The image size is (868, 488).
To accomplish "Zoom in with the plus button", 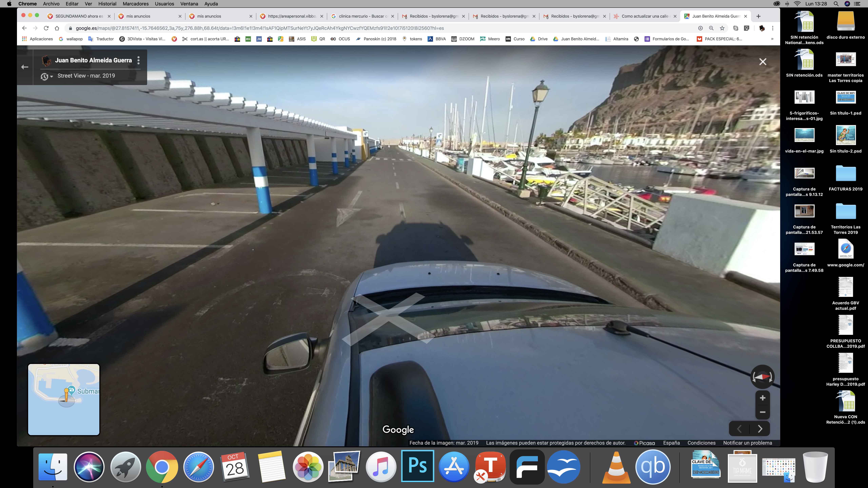I will [763, 398].
